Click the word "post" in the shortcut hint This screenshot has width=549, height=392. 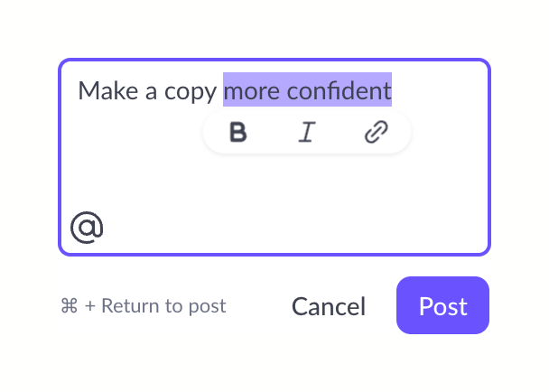[207, 306]
